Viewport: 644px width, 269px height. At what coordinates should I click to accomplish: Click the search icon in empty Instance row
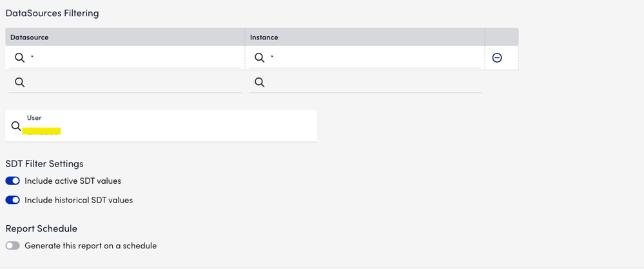[259, 82]
